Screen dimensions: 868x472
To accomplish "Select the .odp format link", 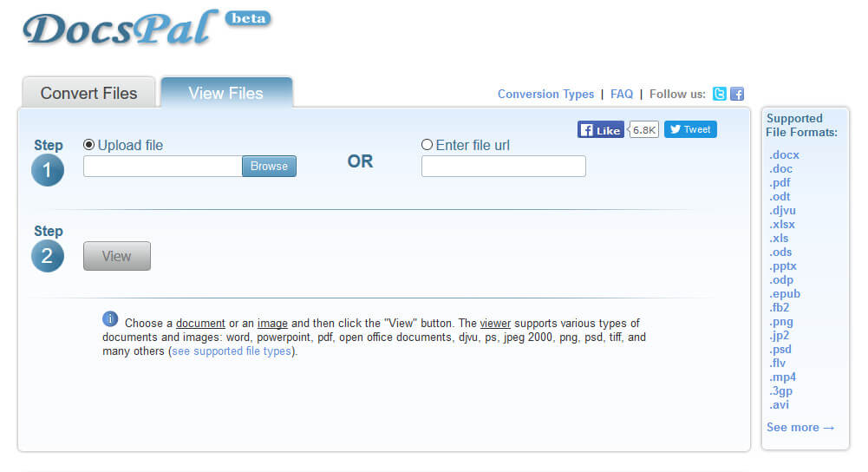I will [781, 279].
